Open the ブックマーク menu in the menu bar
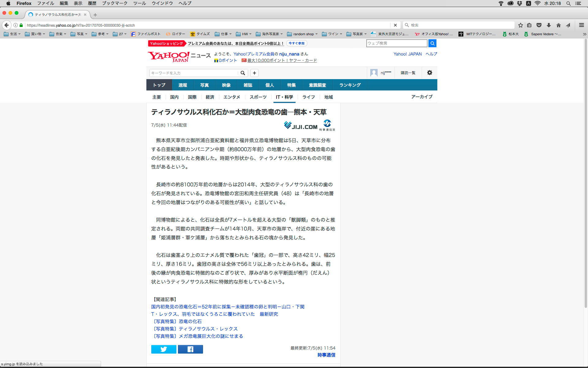The height and width of the screenshot is (368, 588). [115, 3]
